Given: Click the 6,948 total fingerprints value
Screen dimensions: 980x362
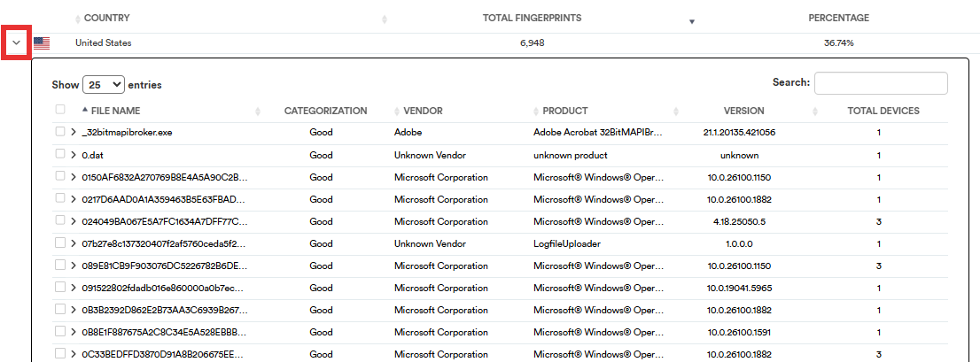Looking at the screenshot, I should [532, 43].
